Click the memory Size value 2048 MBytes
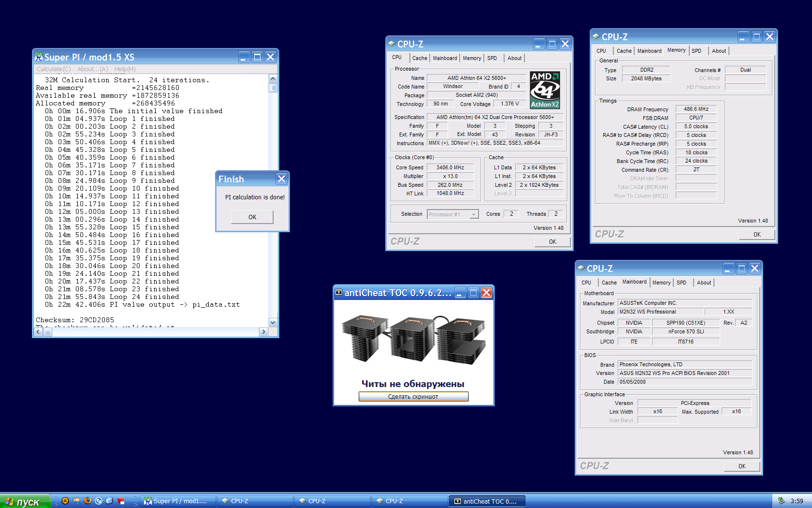Viewport: 812px width, 508px height. pyautogui.click(x=646, y=78)
